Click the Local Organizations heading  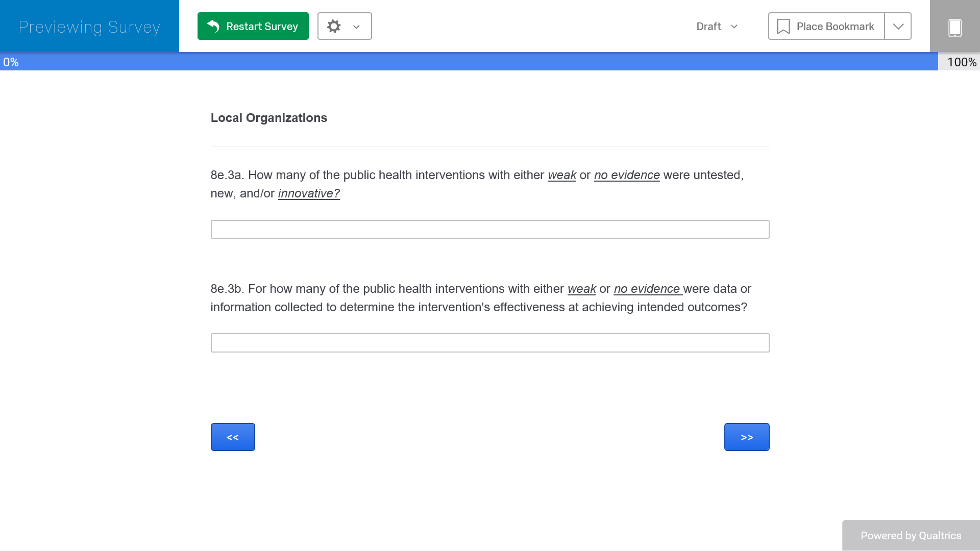tap(269, 118)
